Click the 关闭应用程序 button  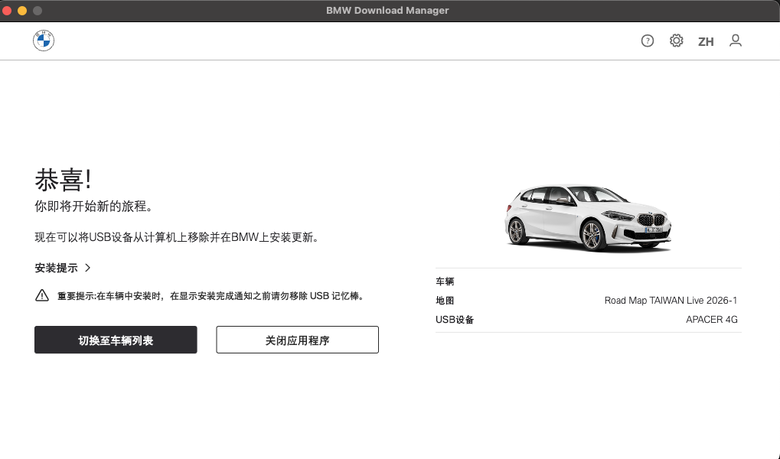pyautogui.click(x=297, y=340)
